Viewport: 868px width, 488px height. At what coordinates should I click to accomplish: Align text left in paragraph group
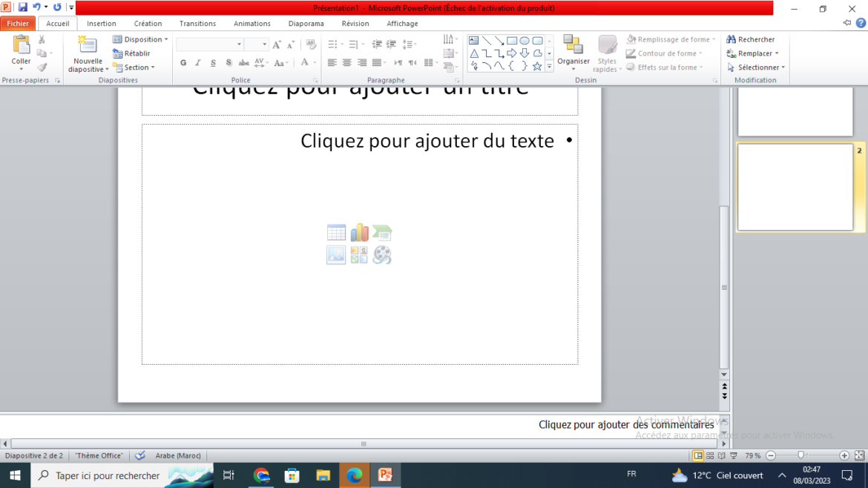point(332,63)
